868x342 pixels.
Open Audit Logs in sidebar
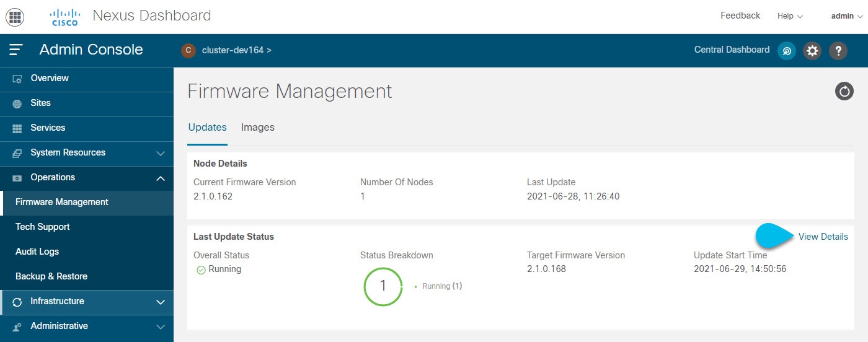(87, 252)
